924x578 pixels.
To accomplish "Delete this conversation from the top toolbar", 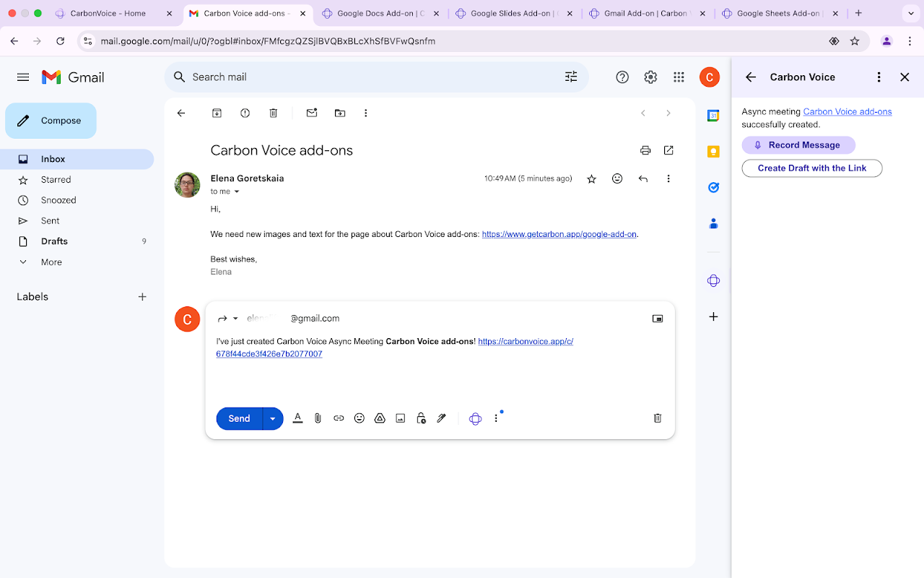I will pos(274,113).
